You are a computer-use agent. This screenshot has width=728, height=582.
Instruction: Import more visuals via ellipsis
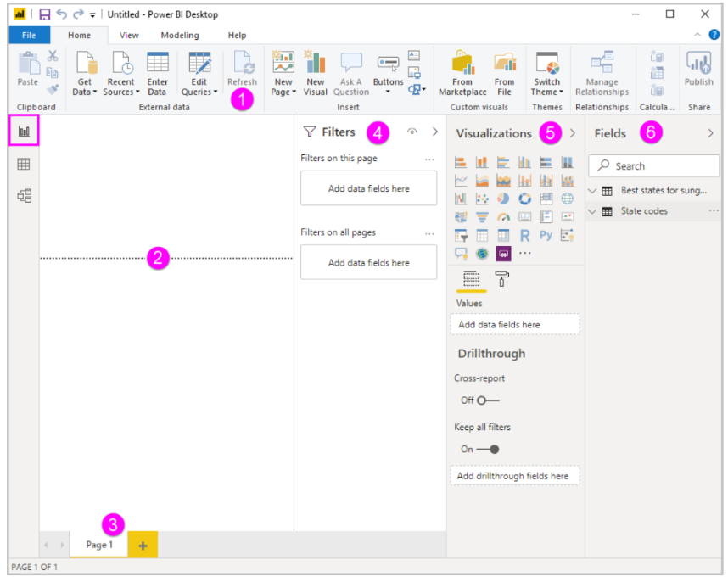pyautogui.click(x=524, y=254)
